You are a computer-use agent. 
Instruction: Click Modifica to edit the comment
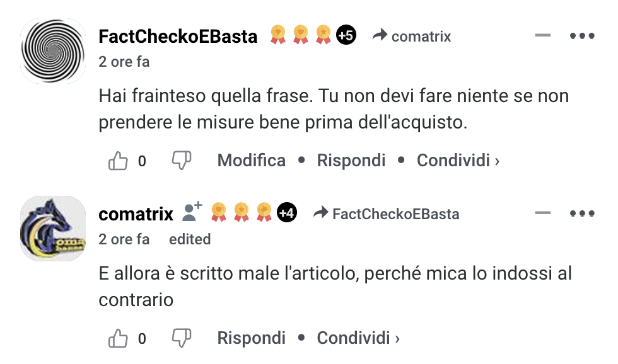(252, 160)
